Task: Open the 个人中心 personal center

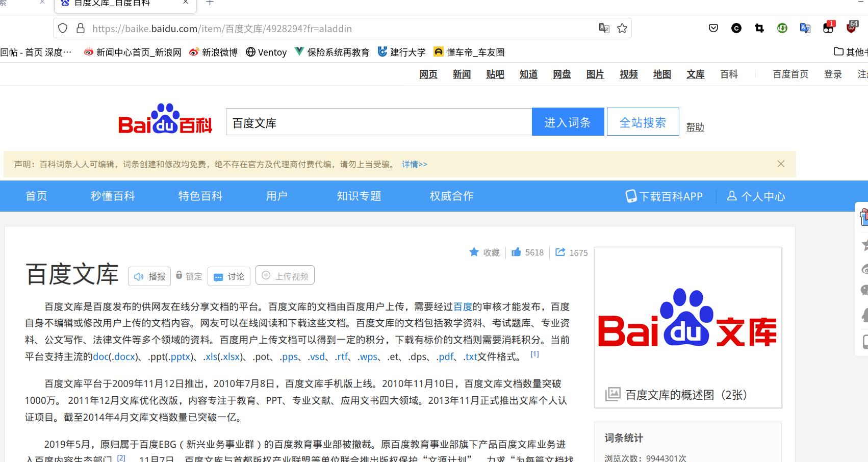Action: 756,196
